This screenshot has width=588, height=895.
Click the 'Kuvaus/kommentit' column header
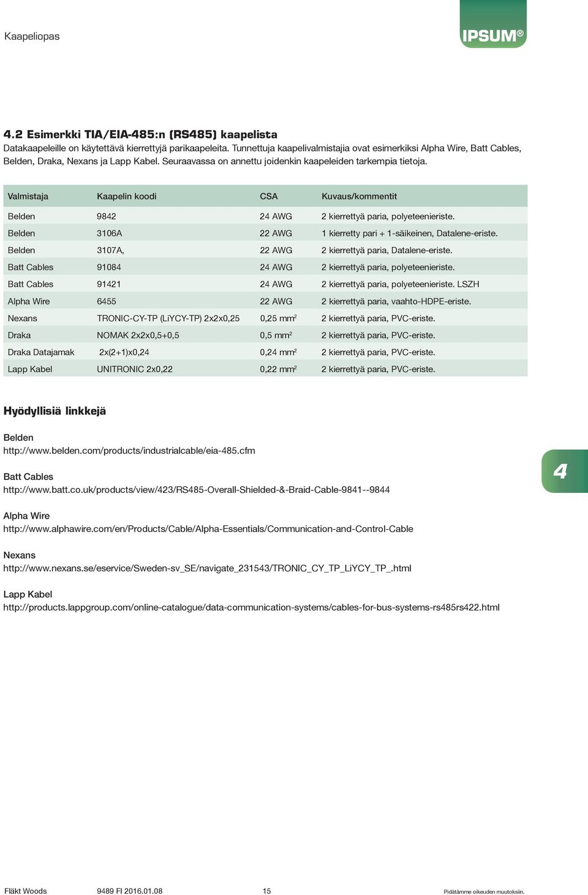(360, 196)
